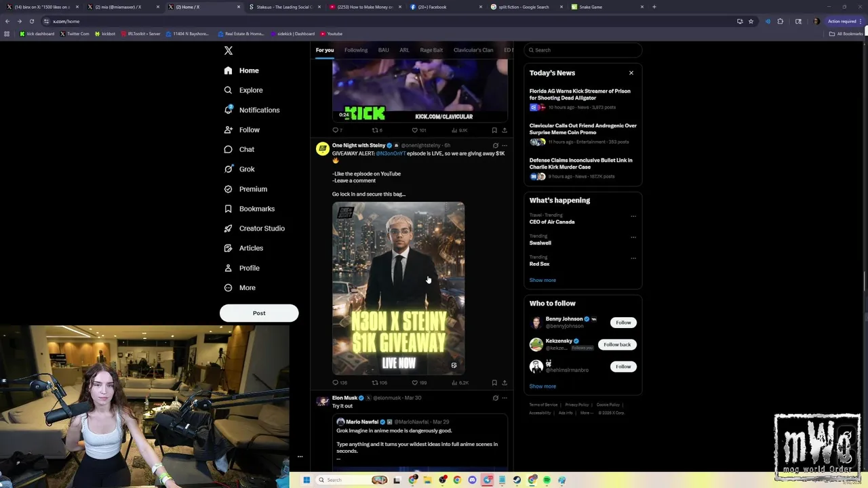Screen dimensions: 868x488
Task: Open the N3ON X STEINY $1K giveaway image
Action: click(399, 289)
